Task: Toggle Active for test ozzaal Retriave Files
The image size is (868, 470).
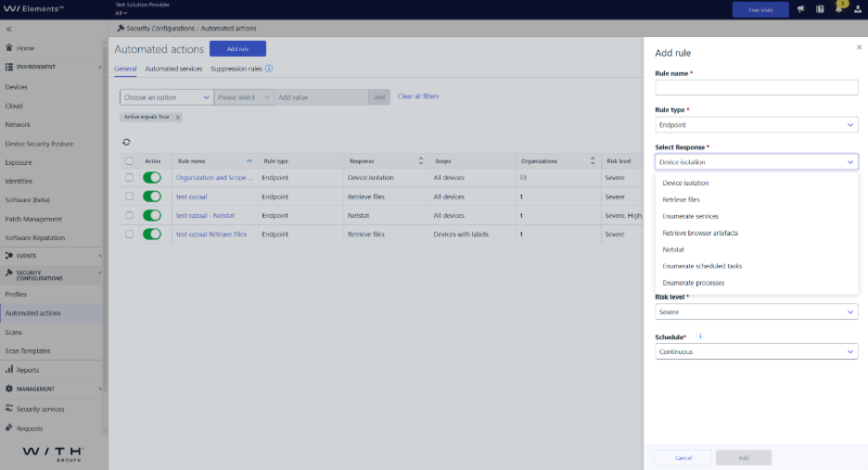Action: (152, 235)
